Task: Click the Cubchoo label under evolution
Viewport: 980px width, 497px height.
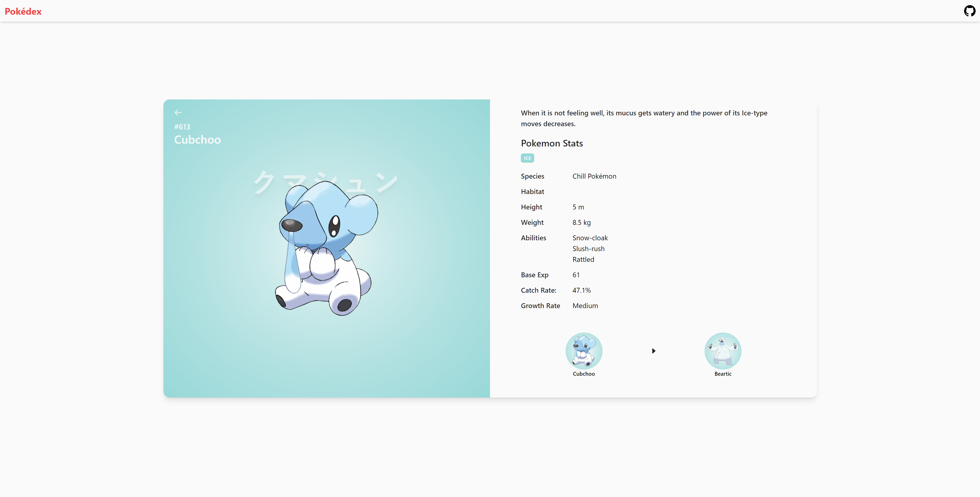Action: click(584, 374)
